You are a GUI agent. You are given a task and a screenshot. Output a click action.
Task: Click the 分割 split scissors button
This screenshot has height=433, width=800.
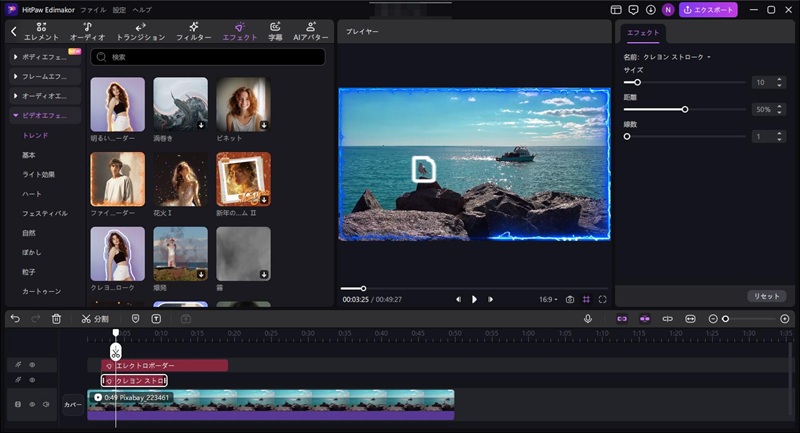coord(95,319)
